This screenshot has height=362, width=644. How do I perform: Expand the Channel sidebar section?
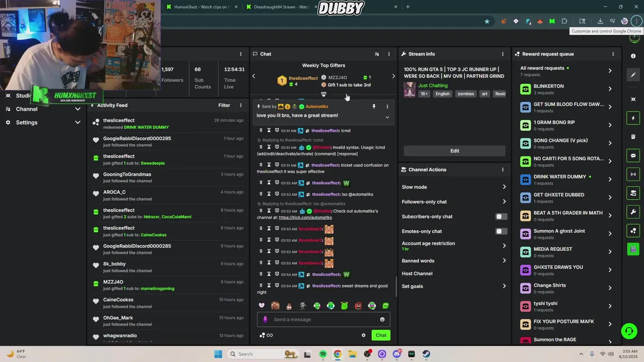pyautogui.click(x=77, y=109)
